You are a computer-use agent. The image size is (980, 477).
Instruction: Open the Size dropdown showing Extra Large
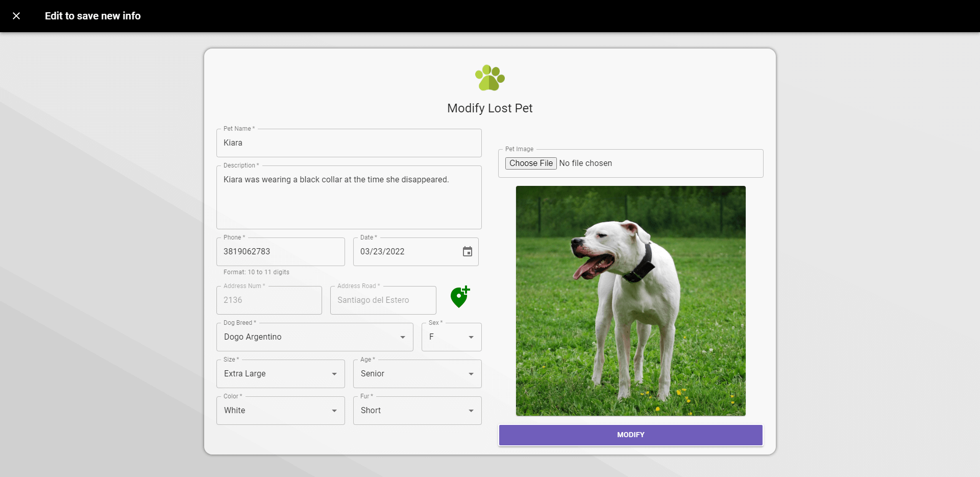pyautogui.click(x=280, y=373)
